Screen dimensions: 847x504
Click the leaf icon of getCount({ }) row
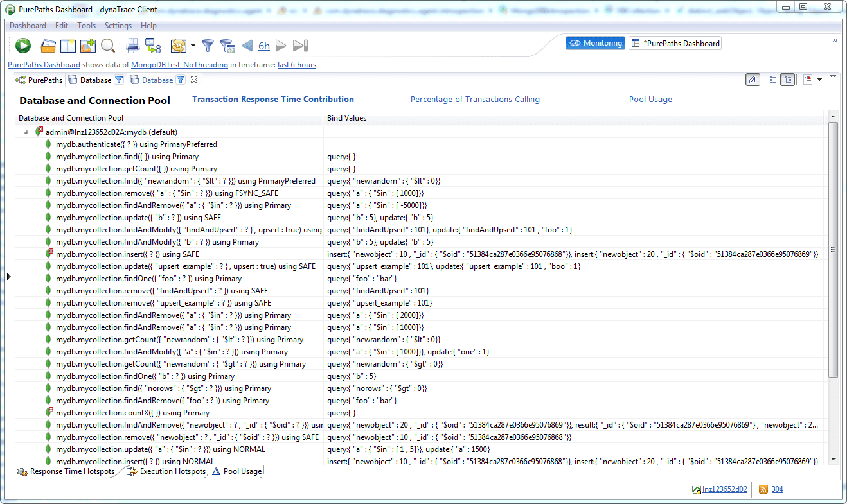pyautogui.click(x=49, y=169)
